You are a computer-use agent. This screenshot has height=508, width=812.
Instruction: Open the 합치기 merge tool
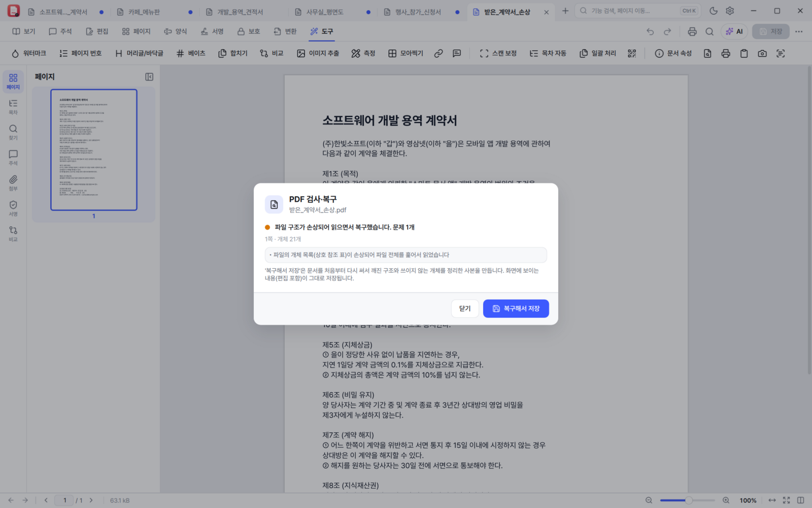click(233, 53)
